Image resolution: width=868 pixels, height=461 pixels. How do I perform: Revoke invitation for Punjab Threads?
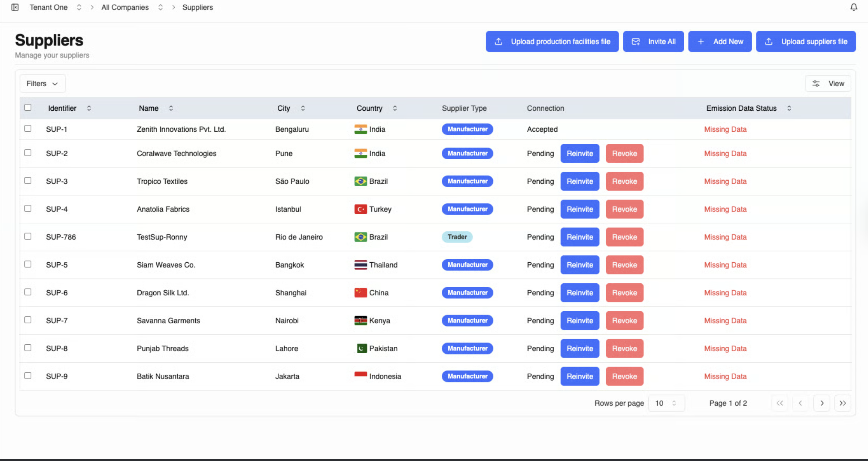(x=624, y=349)
